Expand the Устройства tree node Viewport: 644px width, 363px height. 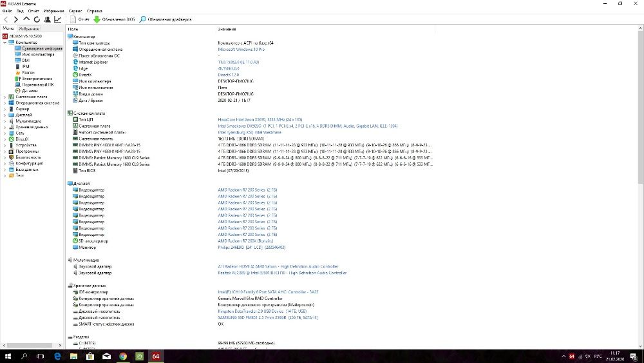coord(5,145)
